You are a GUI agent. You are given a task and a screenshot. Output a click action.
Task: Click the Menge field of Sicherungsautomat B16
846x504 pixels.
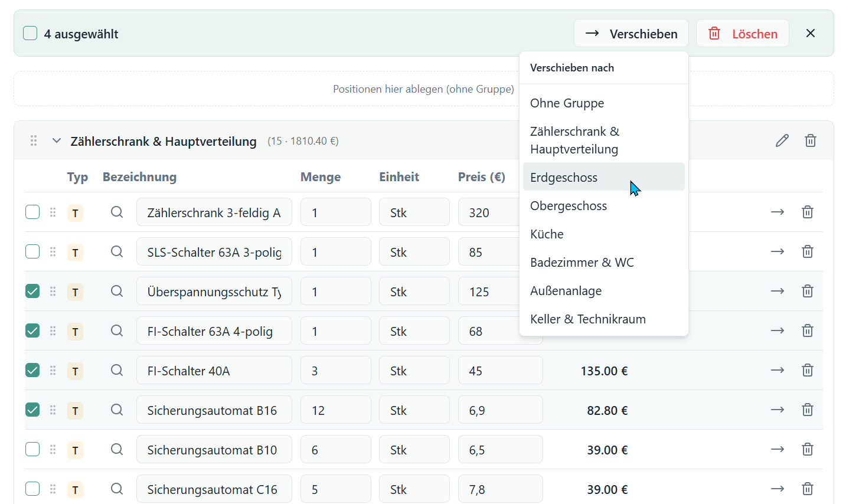[x=335, y=410]
